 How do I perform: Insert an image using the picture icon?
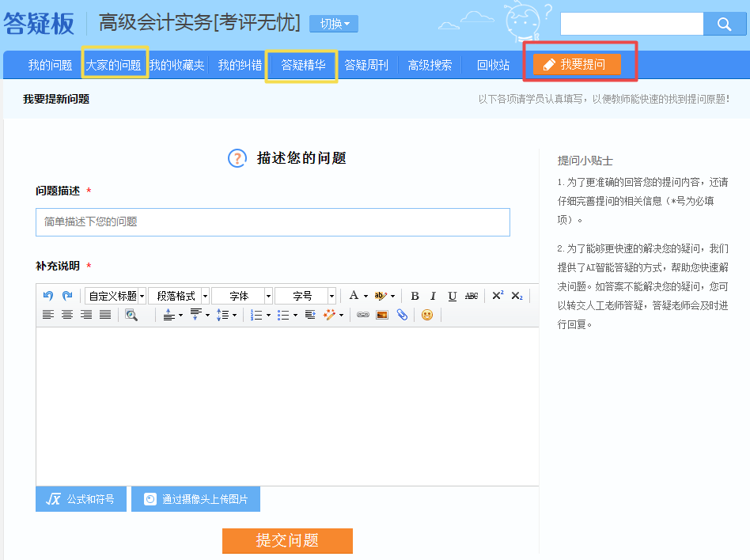coord(381,315)
